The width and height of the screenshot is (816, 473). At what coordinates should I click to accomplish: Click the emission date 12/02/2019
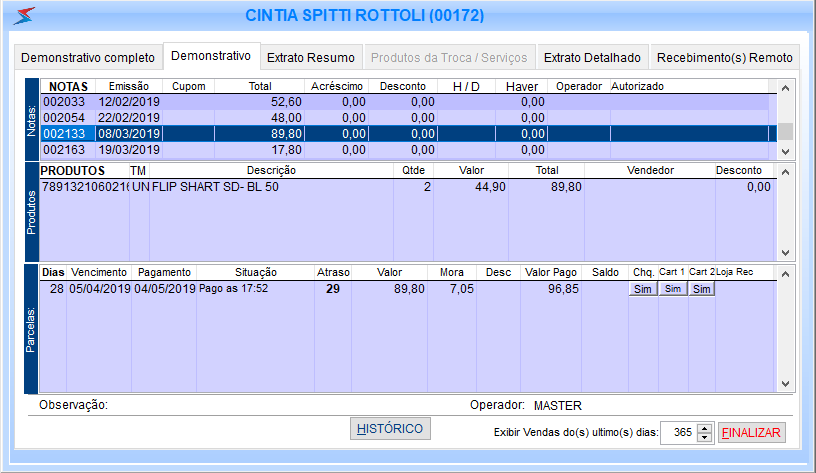[x=129, y=102]
